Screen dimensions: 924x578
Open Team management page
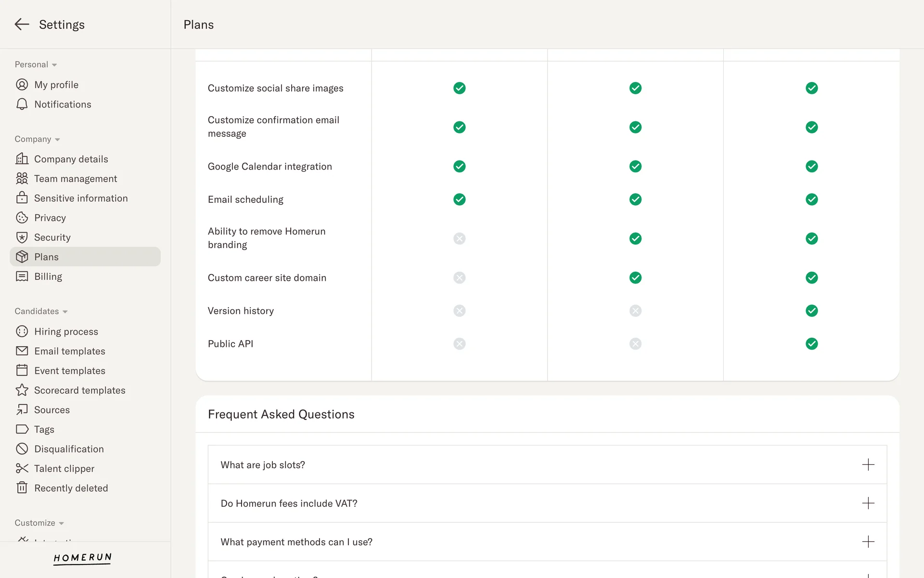click(x=76, y=179)
